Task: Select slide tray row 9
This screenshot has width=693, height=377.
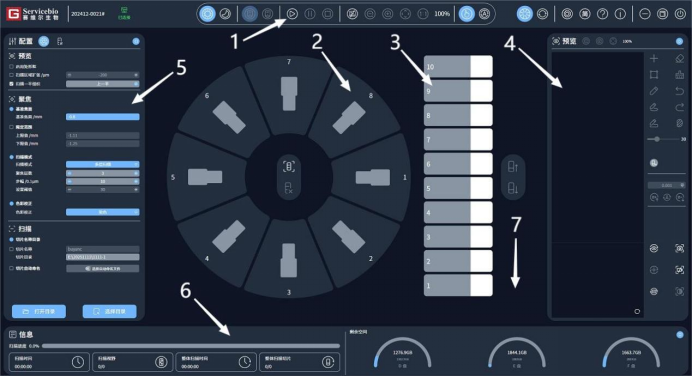Action: 458,91
